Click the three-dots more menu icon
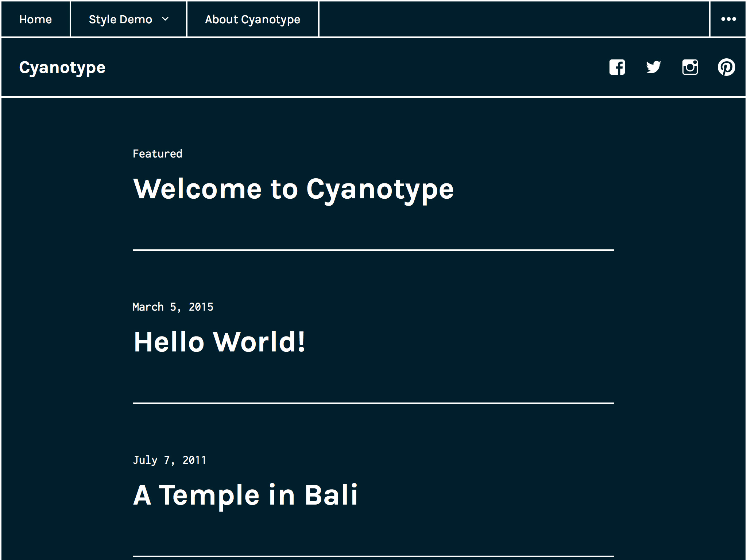 [728, 19]
